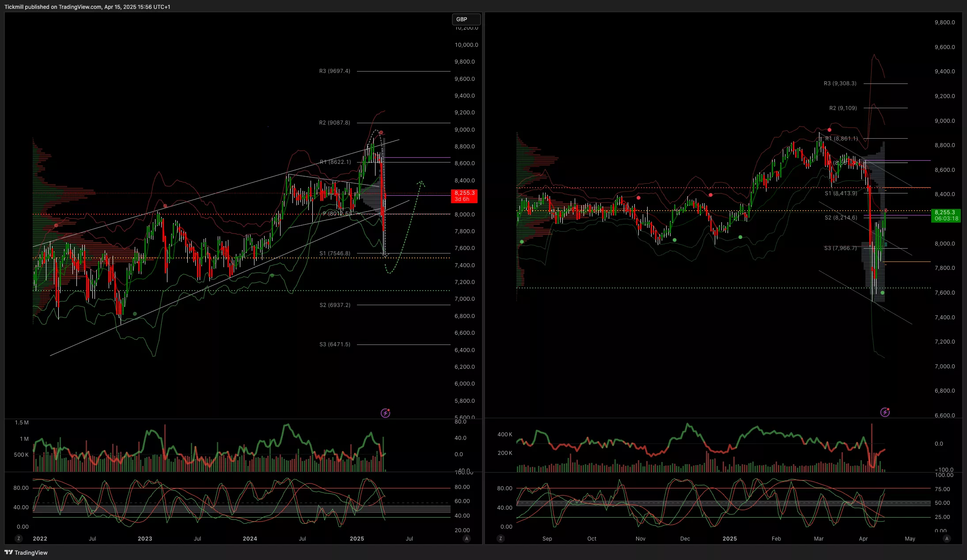
Task: Click the S2 (6937.2) pivot label
Action: (x=335, y=305)
